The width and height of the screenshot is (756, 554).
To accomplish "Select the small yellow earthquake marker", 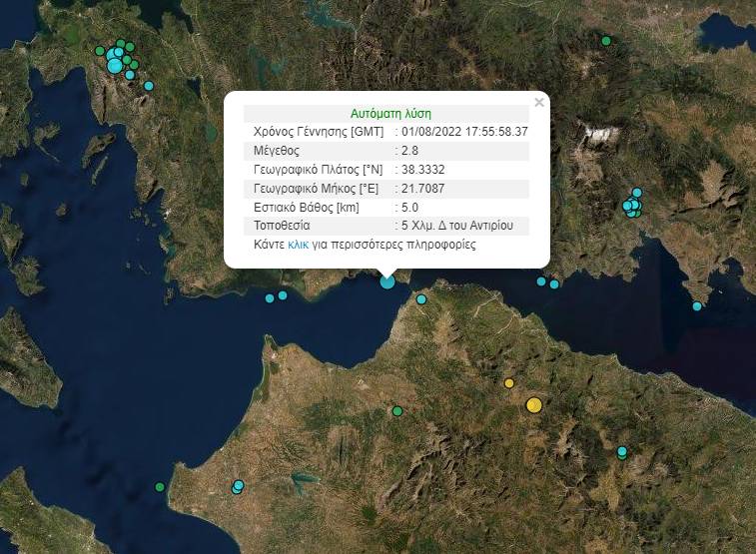I will [x=509, y=383].
